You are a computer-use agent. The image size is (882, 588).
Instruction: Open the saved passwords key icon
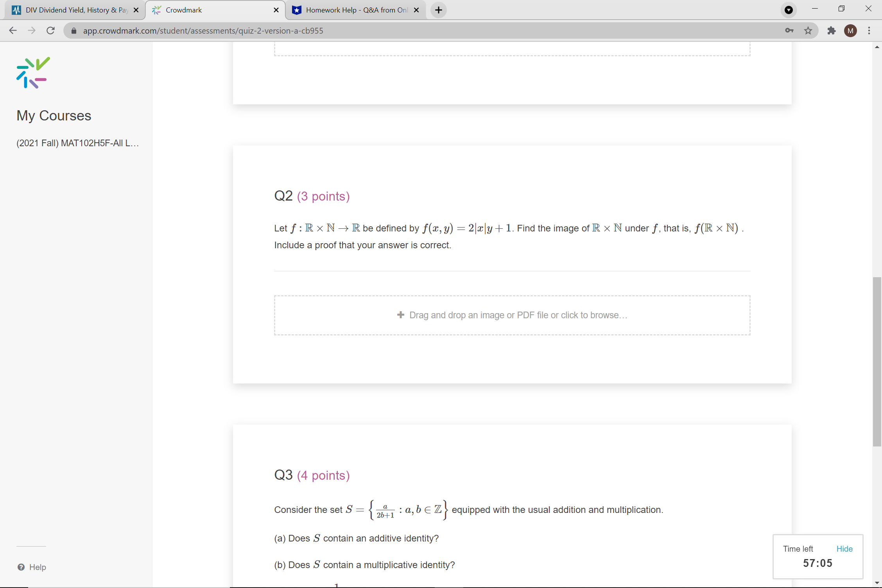coord(789,30)
